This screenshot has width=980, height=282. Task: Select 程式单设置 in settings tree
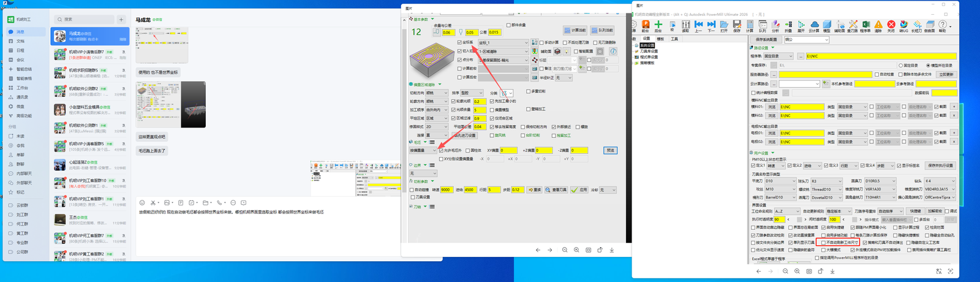(649, 57)
